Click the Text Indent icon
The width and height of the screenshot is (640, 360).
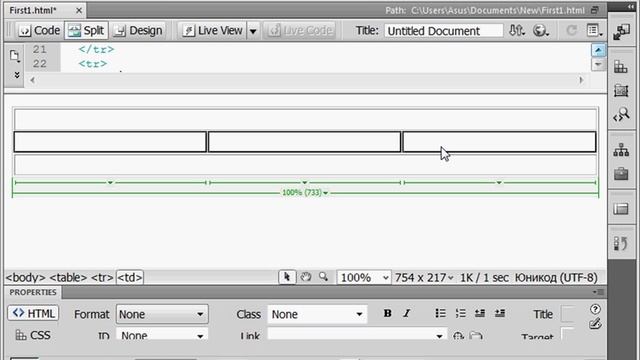click(x=500, y=313)
